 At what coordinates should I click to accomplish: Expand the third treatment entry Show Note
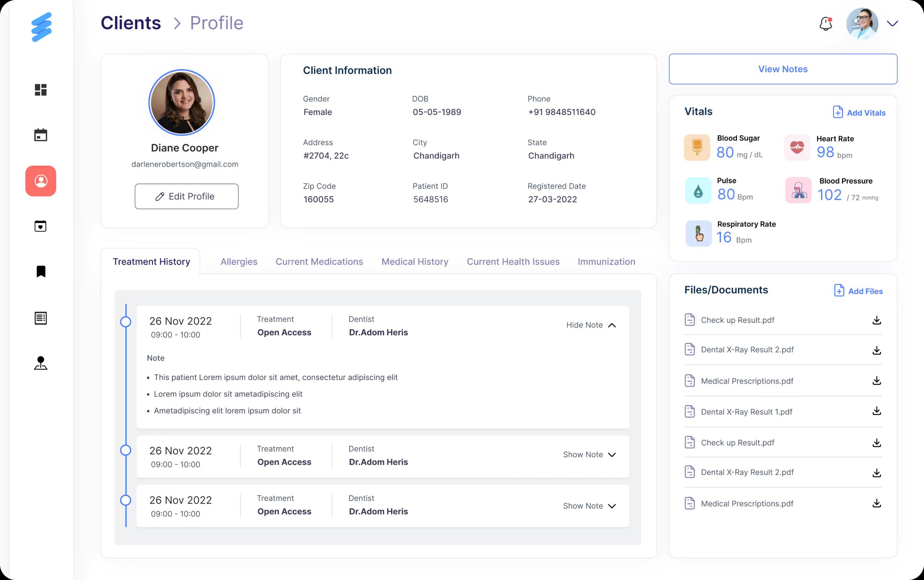pyautogui.click(x=588, y=505)
